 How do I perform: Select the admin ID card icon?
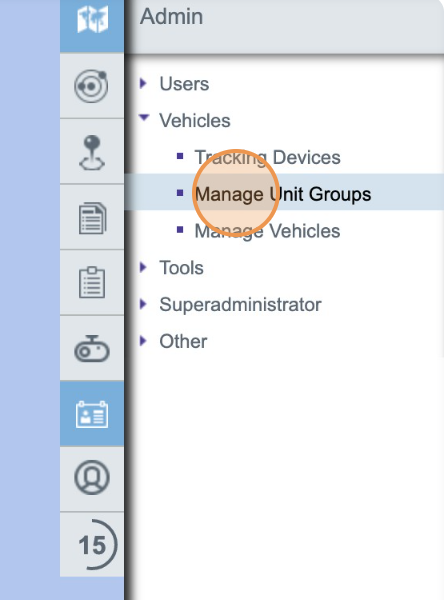pyautogui.click(x=92, y=414)
